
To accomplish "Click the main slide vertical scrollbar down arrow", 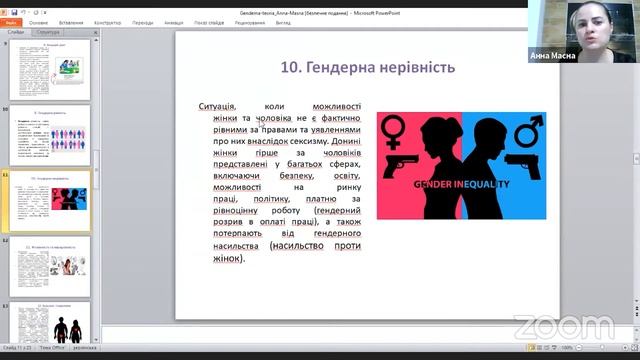I will coord(636,301).
